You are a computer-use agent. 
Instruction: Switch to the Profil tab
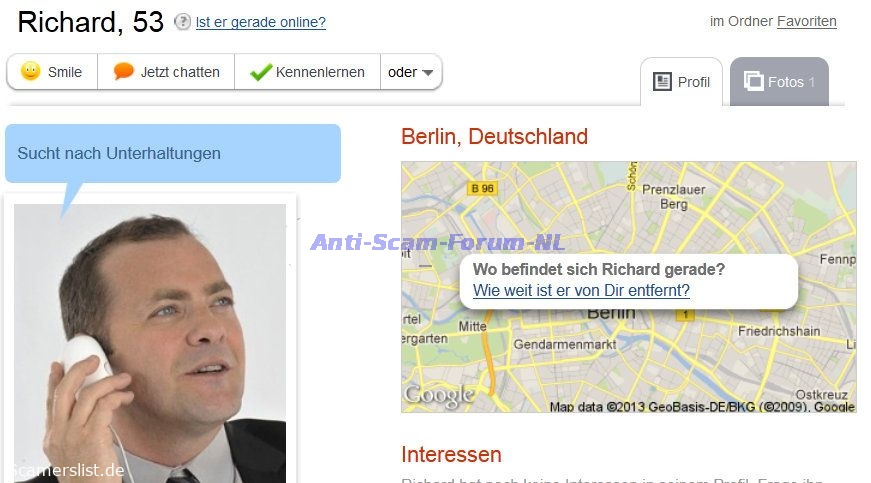point(682,82)
